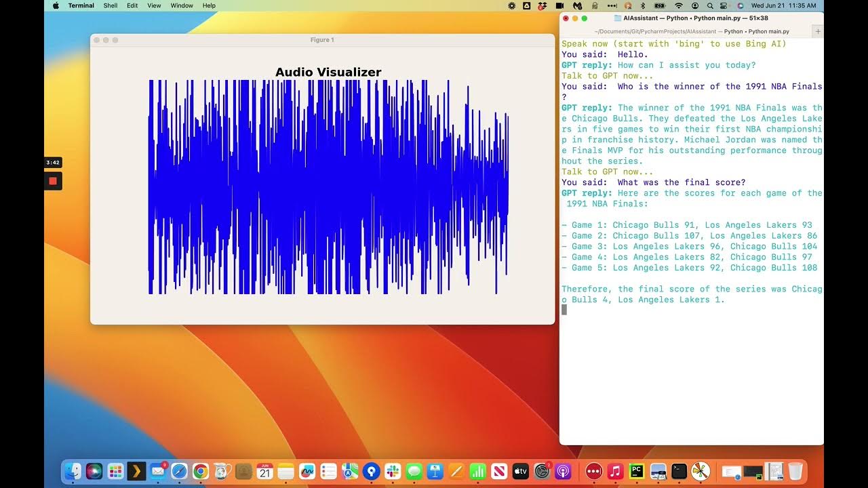Open the Notes app in the Dock
This screenshot has width=868, height=488.
click(286, 471)
